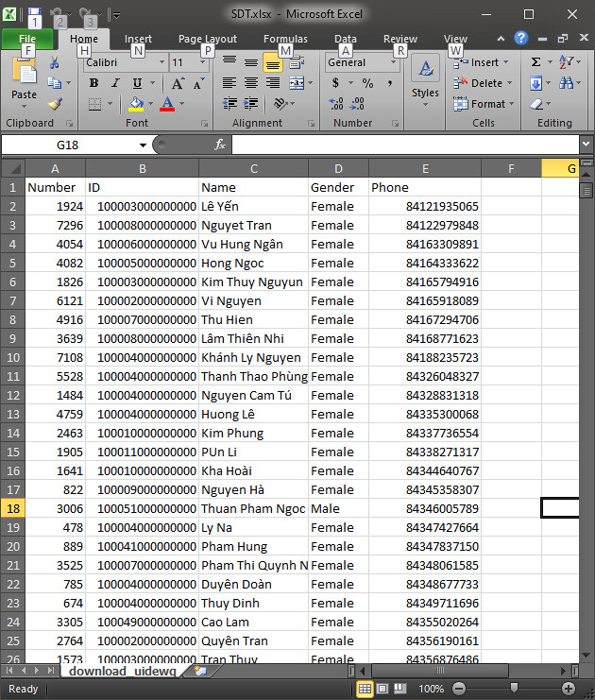
Task: Decrease font size with Shrink Font
Action: tap(198, 83)
